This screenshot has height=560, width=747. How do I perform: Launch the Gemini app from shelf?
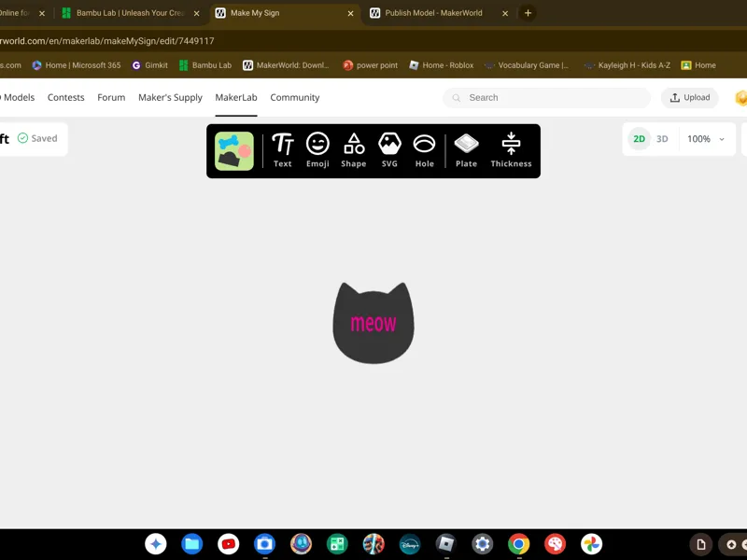click(156, 544)
